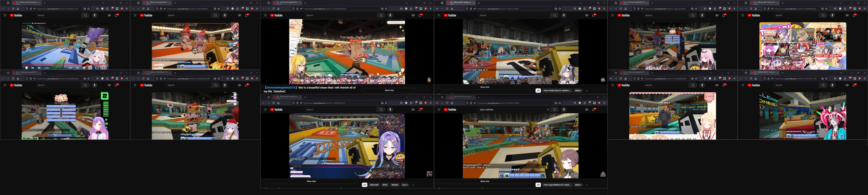Image resolution: width=868 pixels, height=195 pixels.
Task: Switch the LIVE stream player to miniplayer
Action: coord(91,68)
